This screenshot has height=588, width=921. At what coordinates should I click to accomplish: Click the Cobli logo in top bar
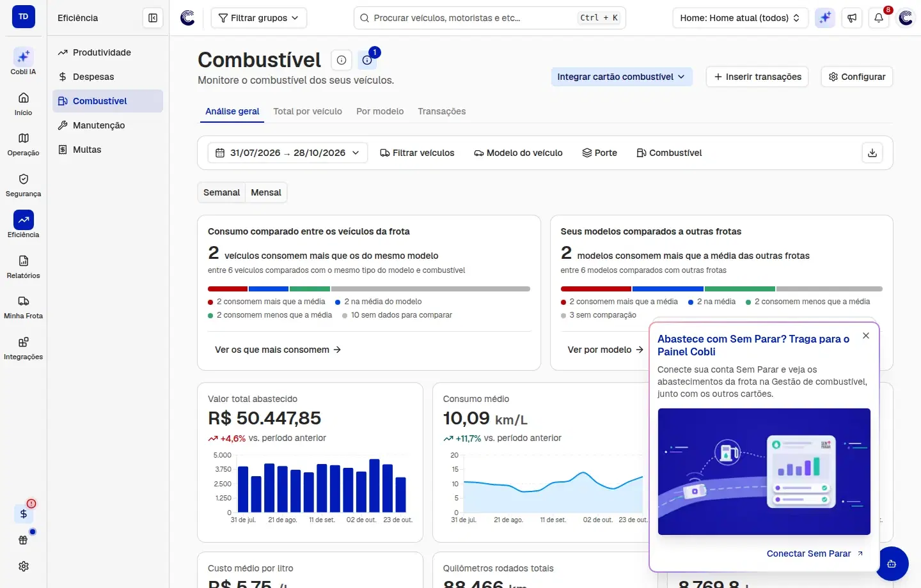(187, 18)
